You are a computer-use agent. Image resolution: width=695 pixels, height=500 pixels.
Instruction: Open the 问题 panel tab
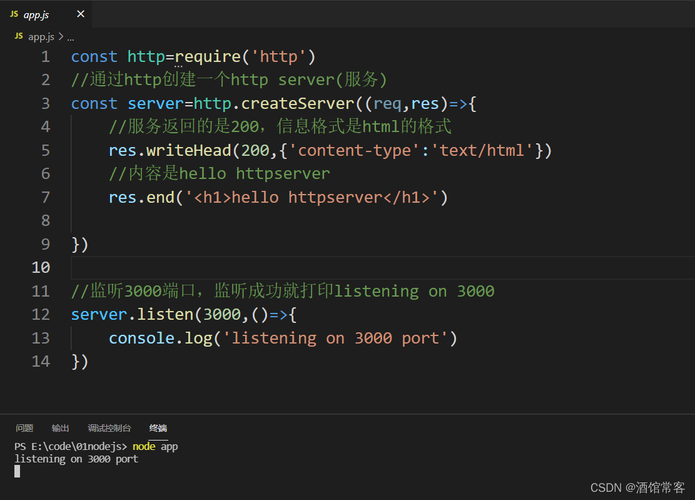point(24,428)
